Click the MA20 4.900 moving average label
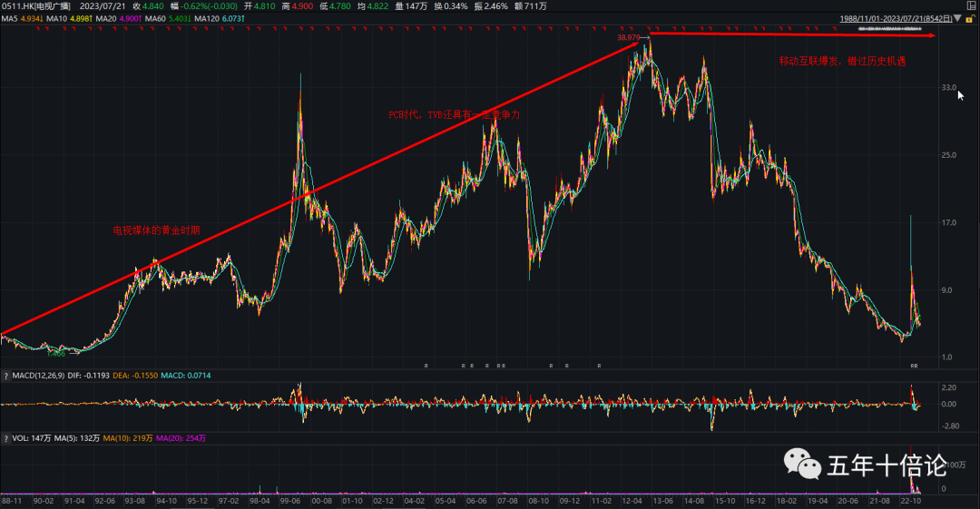This screenshot has width=980, height=509. [119, 19]
